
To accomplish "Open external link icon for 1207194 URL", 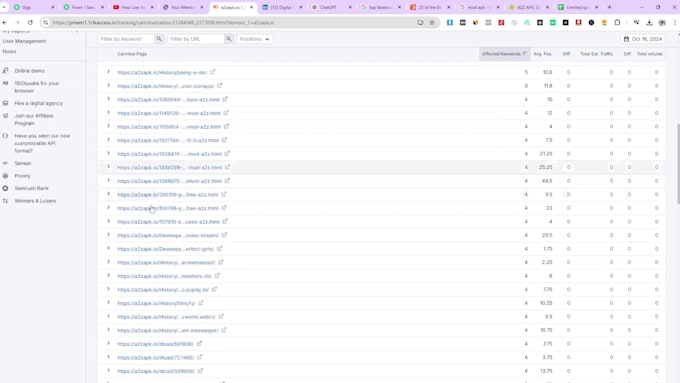I will 224,140.
